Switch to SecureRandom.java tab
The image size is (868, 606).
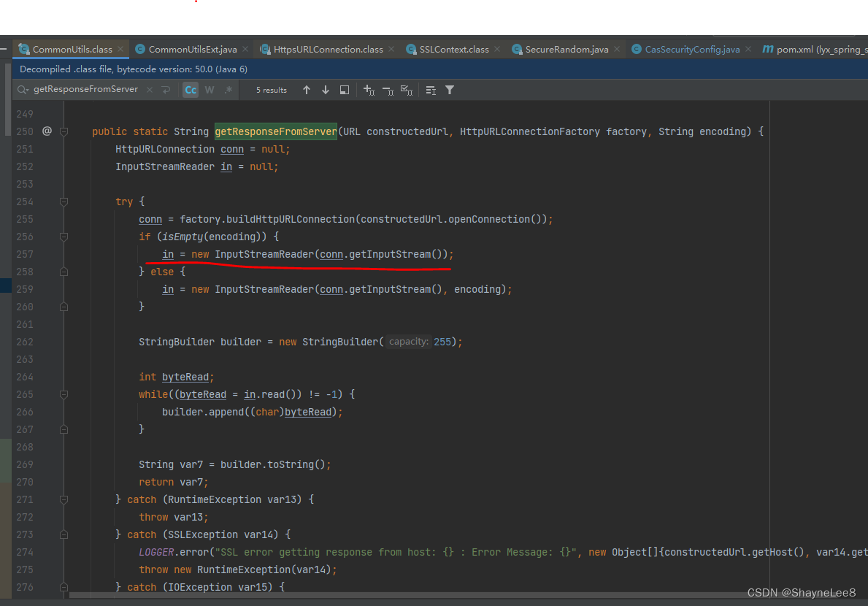click(x=566, y=49)
